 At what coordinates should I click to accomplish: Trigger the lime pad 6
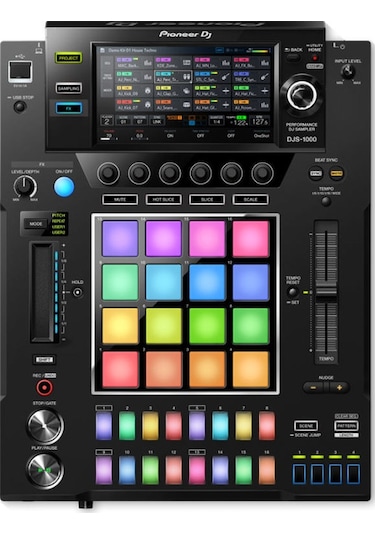[163, 326]
